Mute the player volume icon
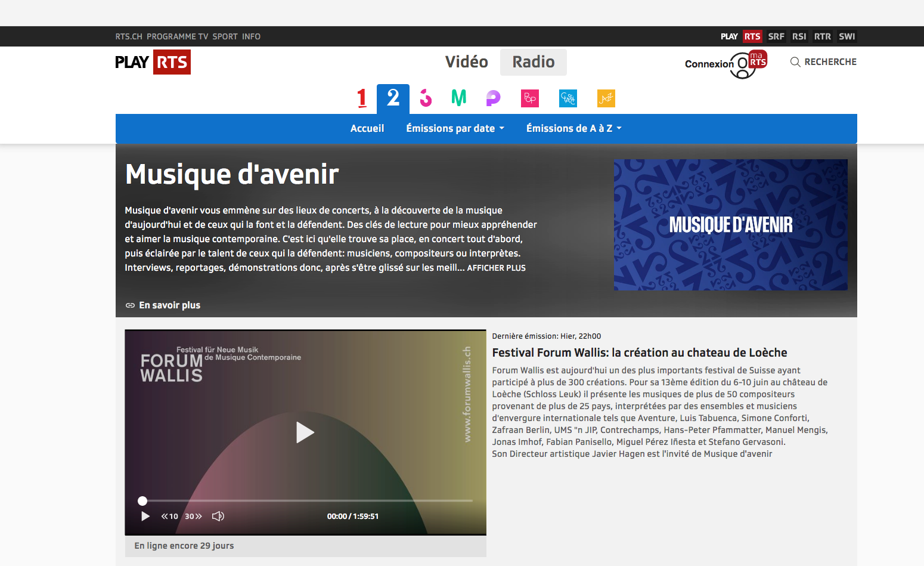 218,516
